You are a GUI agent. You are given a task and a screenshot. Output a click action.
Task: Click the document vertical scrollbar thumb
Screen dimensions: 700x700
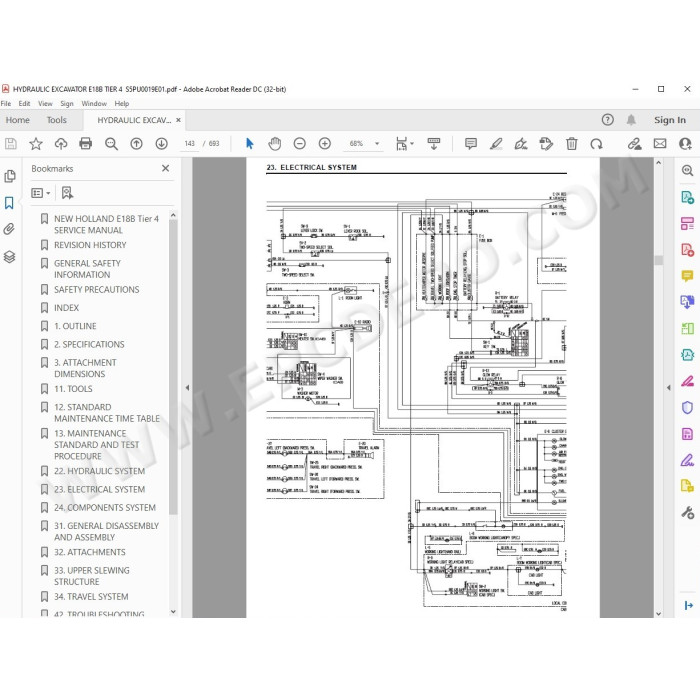(x=658, y=260)
